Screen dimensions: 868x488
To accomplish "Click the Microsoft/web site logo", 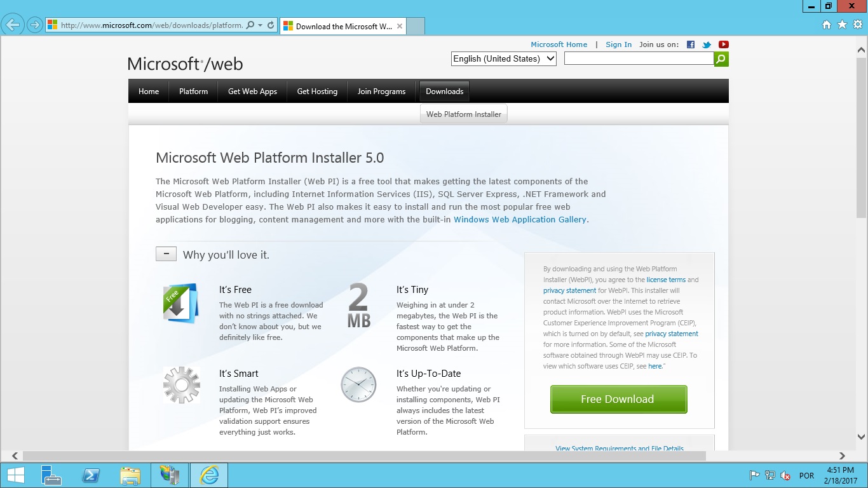I will pyautogui.click(x=185, y=64).
